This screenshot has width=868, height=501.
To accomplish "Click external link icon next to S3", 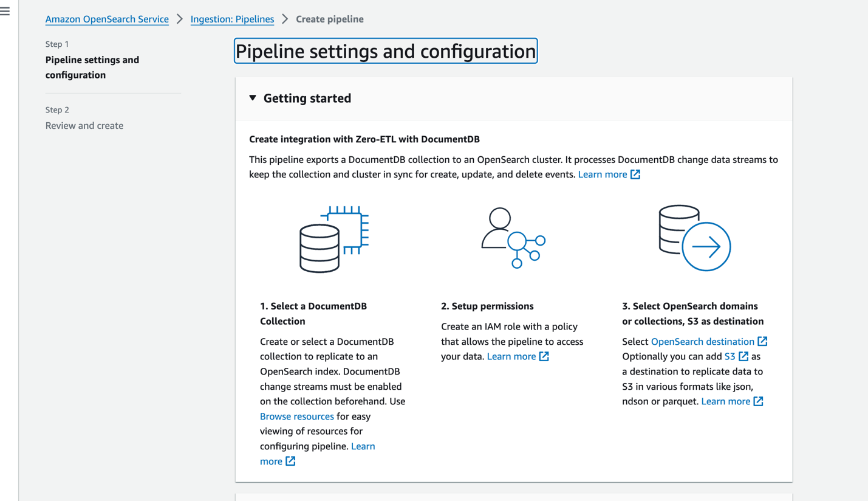I will 743,357.
